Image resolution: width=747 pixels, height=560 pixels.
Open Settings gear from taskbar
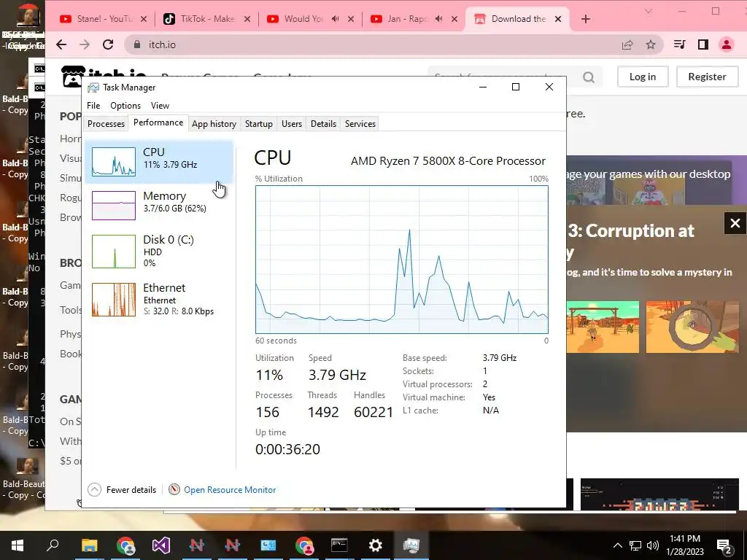[376, 545]
